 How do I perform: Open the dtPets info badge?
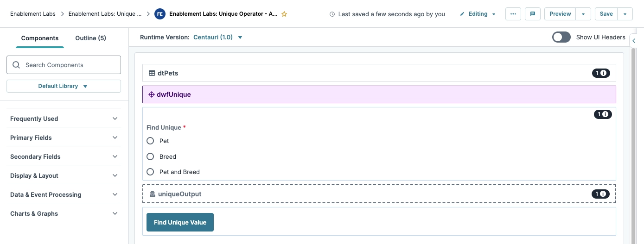pyautogui.click(x=601, y=73)
